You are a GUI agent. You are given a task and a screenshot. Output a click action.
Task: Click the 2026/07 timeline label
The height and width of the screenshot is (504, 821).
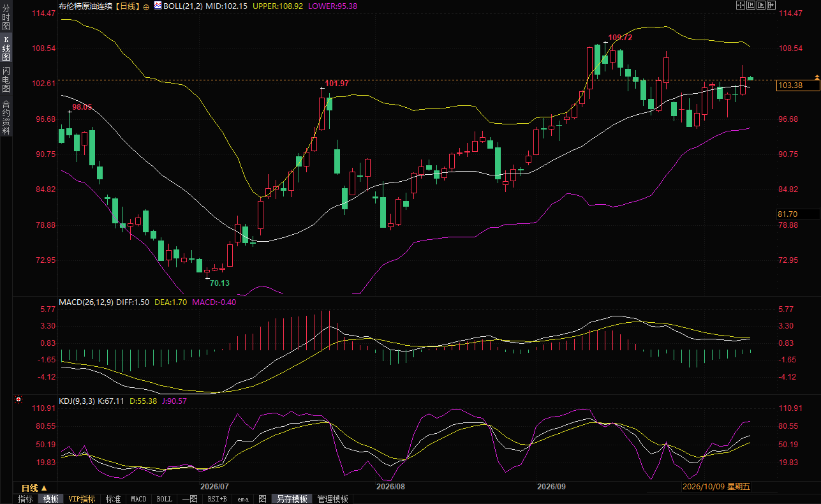coord(215,487)
